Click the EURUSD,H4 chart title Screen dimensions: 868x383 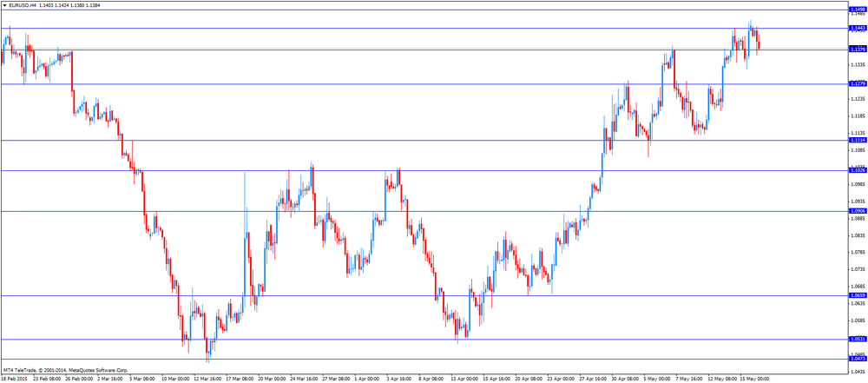coord(23,4)
